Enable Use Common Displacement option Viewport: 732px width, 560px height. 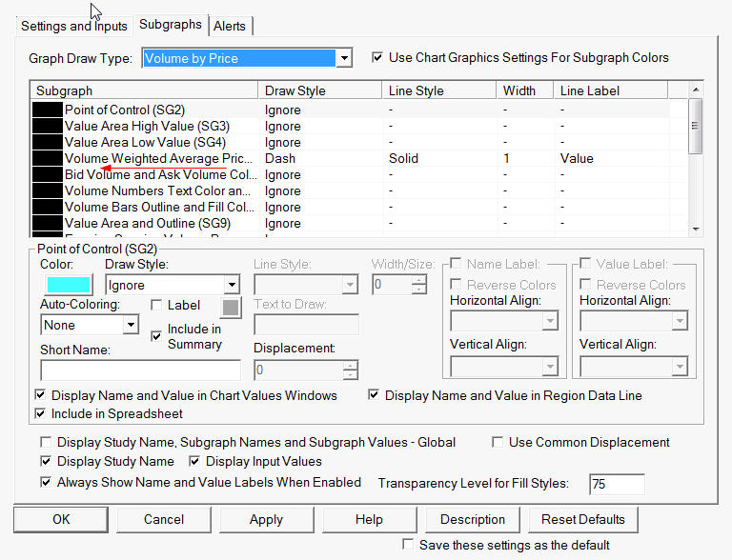coord(498,443)
